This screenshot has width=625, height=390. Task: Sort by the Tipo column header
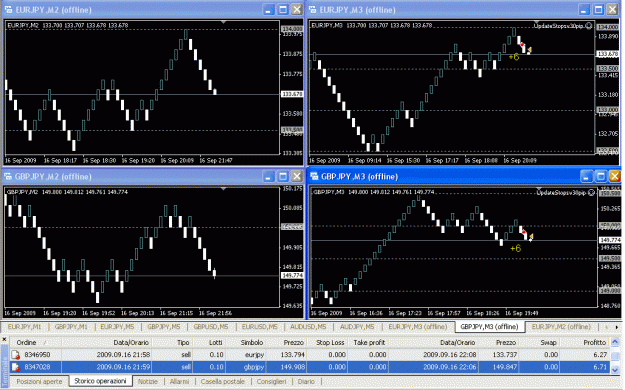point(173,343)
